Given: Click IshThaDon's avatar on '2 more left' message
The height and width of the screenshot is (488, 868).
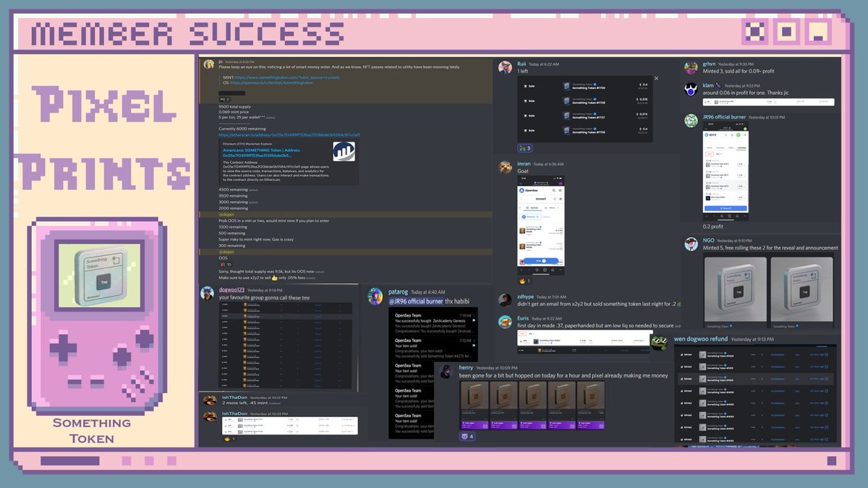Looking at the screenshot, I should tap(209, 400).
